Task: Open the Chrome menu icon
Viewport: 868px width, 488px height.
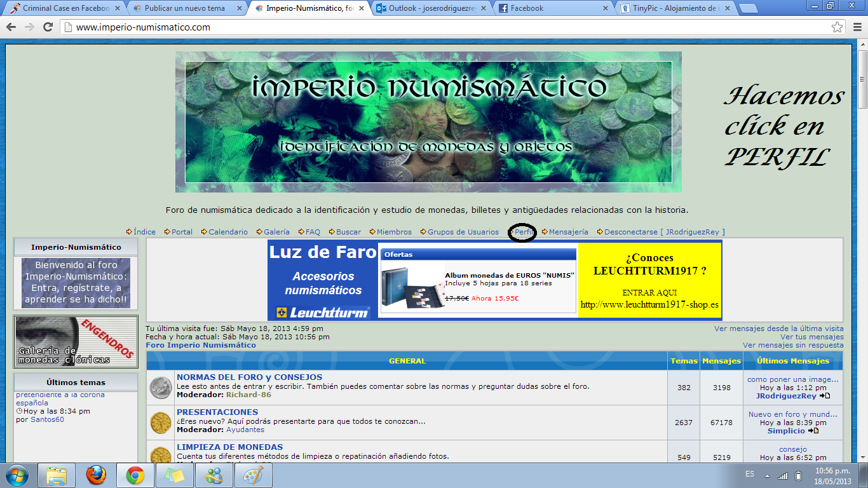Action: coord(856,27)
